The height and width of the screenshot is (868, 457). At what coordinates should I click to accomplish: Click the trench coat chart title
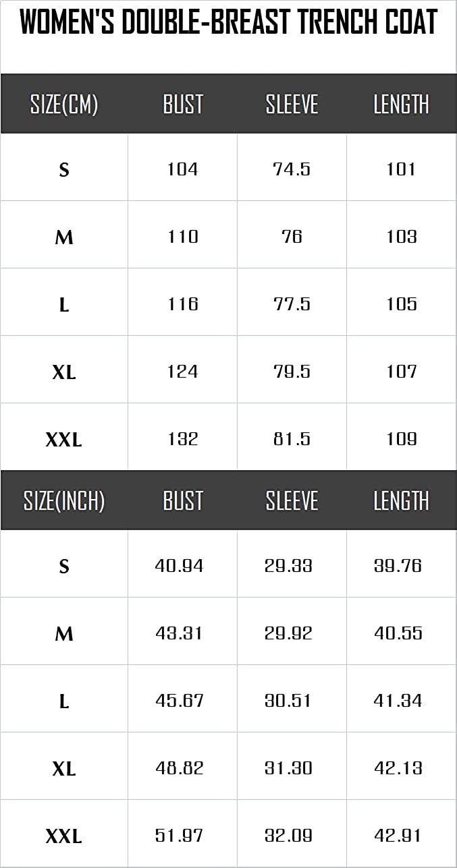[228, 23]
